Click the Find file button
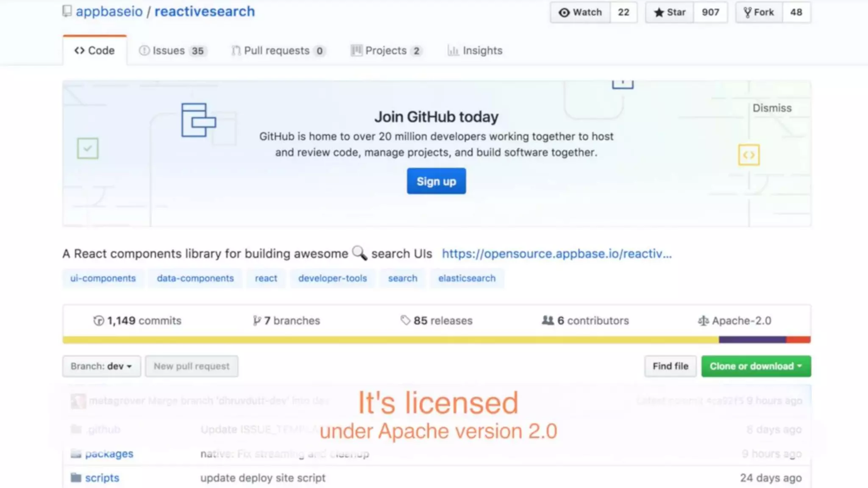868x488 pixels. pos(670,366)
